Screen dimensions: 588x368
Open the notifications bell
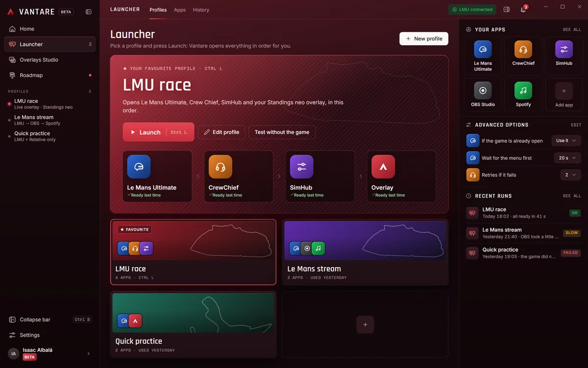click(523, 9)
